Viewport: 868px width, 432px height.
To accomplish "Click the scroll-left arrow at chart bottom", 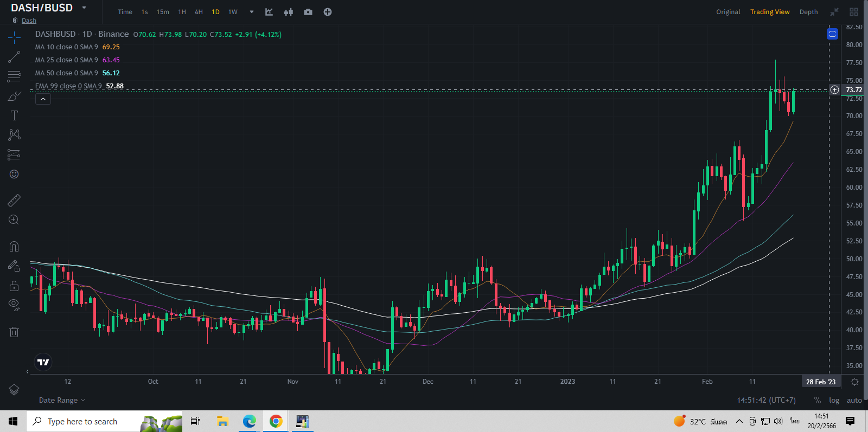I will click(x=27, y=371).
